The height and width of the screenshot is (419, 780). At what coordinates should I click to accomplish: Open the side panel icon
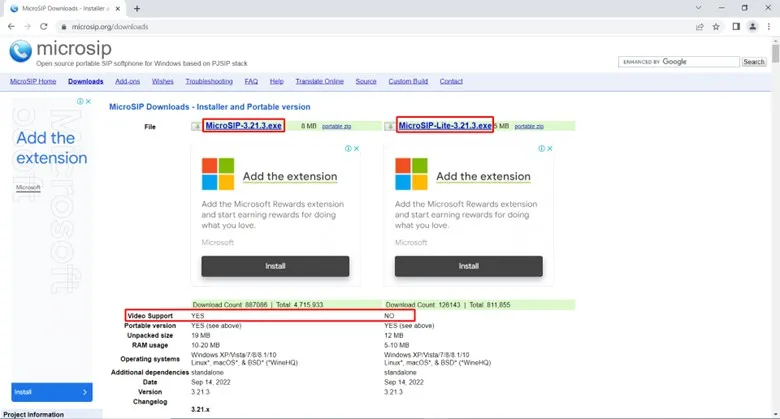coord(736,27)
